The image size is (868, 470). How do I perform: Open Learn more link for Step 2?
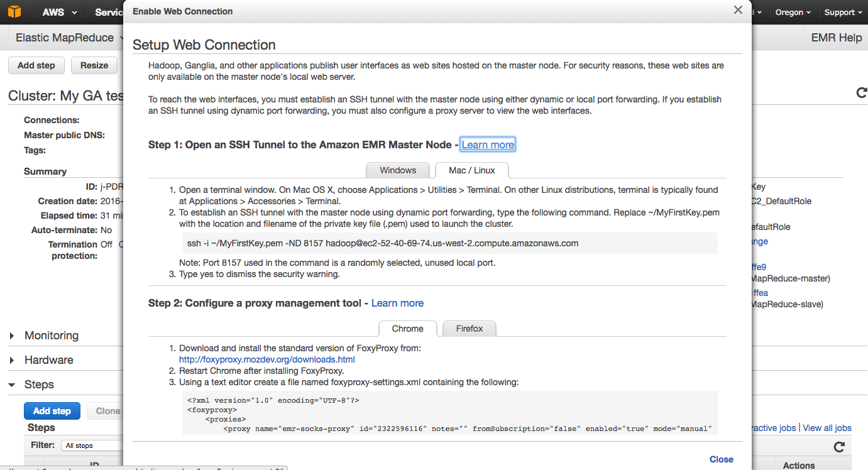pos(397,303)
